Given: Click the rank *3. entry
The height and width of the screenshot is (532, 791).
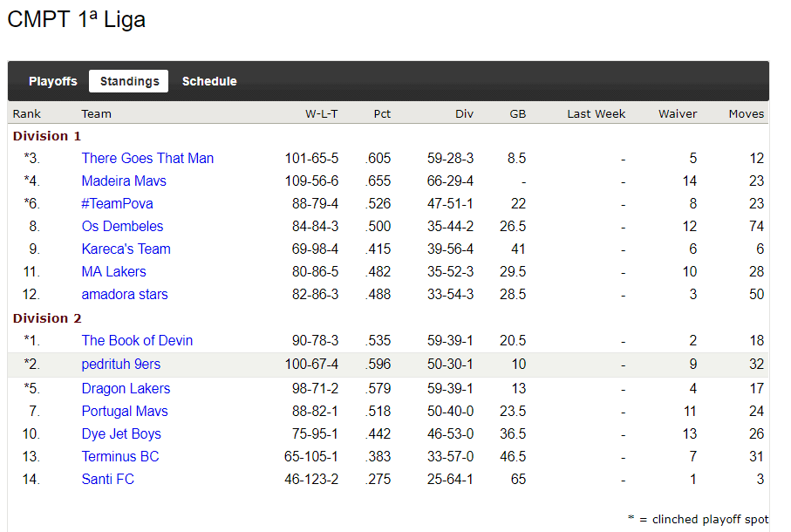Looking at the screenshot, I should click(31, 159).
